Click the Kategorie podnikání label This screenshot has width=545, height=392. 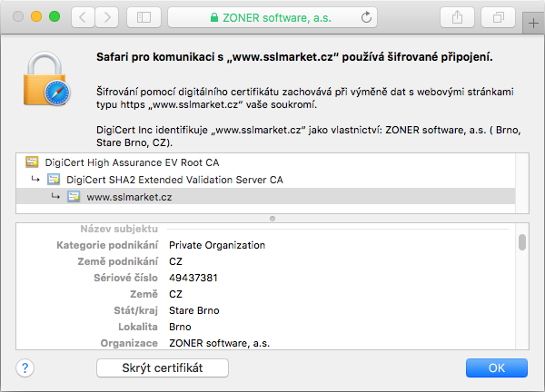(107, 245)
